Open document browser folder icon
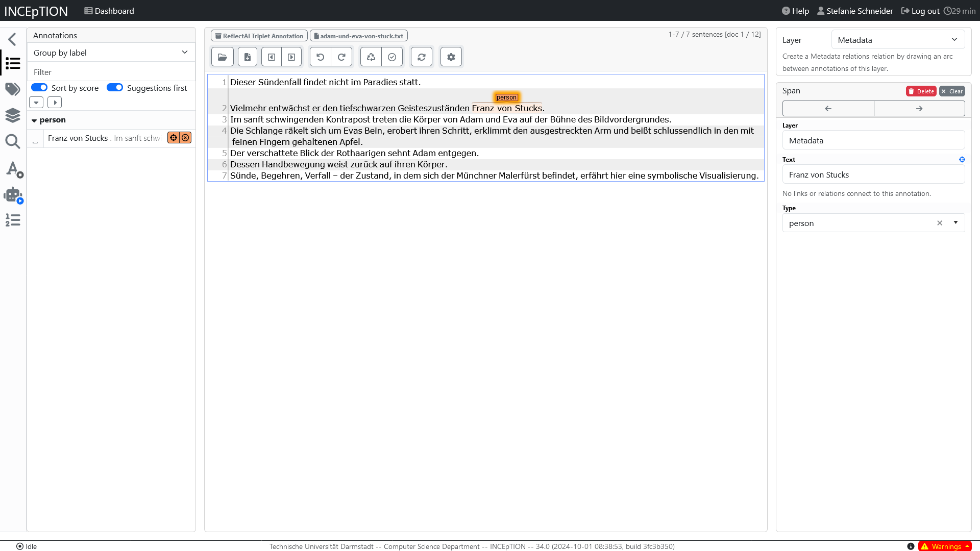This screenshot has width=980, height=551. pyautogui.click(x=222, y=57)
